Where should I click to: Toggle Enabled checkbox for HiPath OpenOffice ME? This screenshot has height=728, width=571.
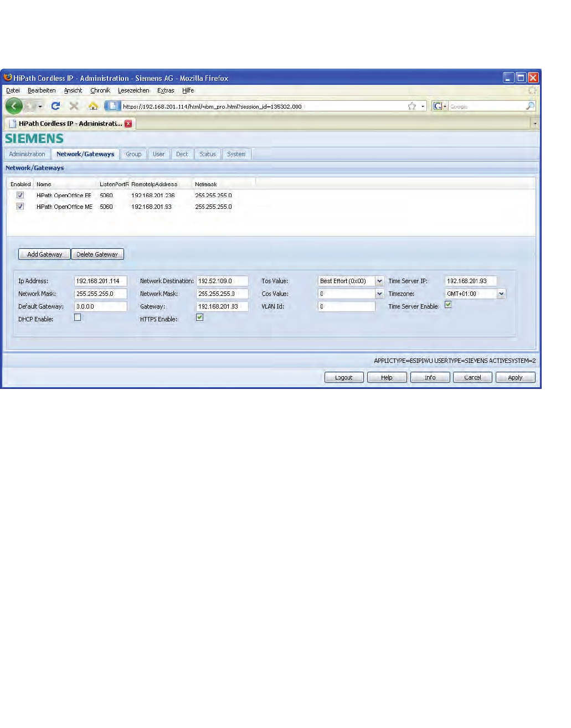(x=20, y=207)
